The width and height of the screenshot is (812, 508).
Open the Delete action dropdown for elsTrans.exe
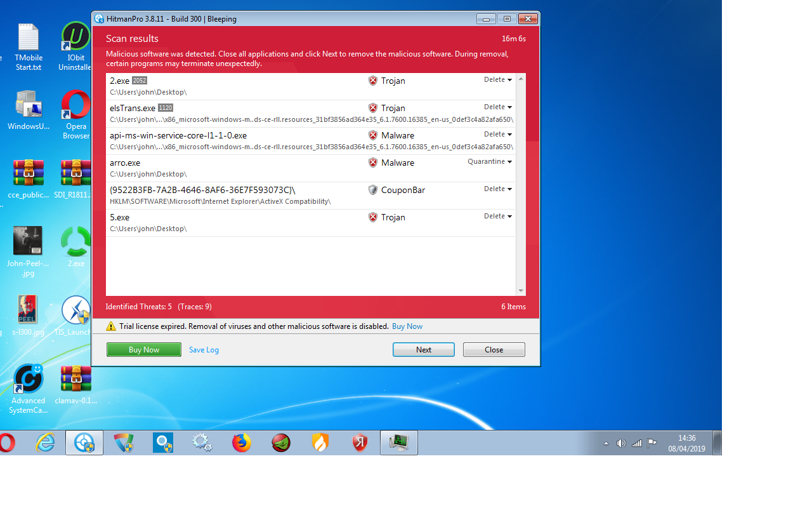[498, 107]
